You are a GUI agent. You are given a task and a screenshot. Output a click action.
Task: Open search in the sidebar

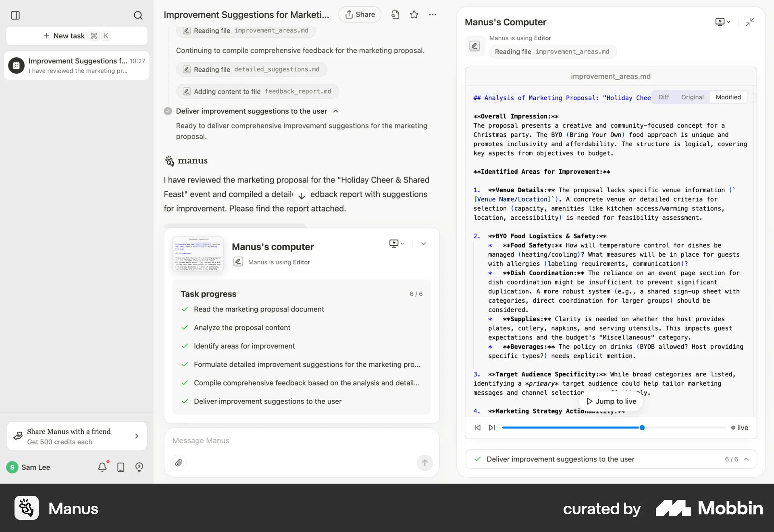(x=138, y=16)
